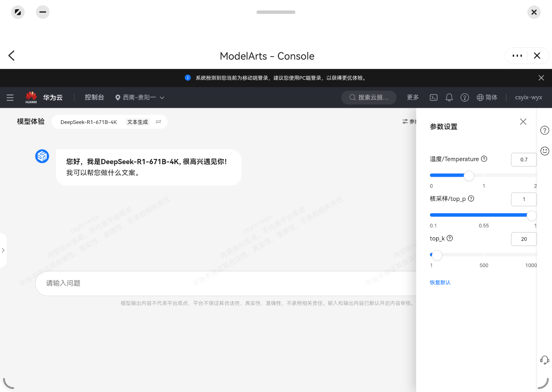Click the top_k value field 20
The image size is (552, 392).
click(524, 239)
